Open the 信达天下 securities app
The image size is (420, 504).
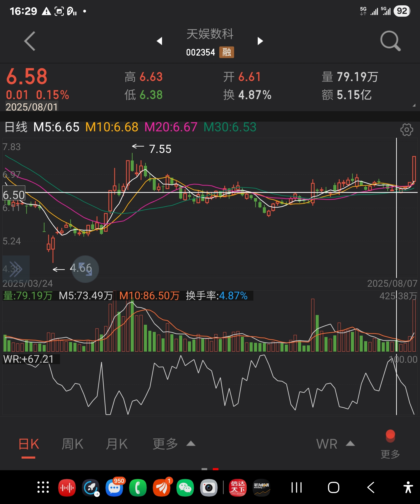click(x=238, y=488)
